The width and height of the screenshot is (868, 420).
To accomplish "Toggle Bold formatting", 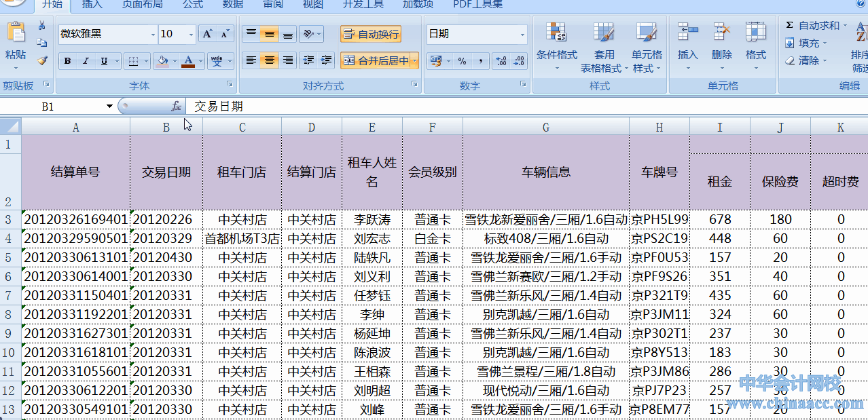I will point(67,61).
